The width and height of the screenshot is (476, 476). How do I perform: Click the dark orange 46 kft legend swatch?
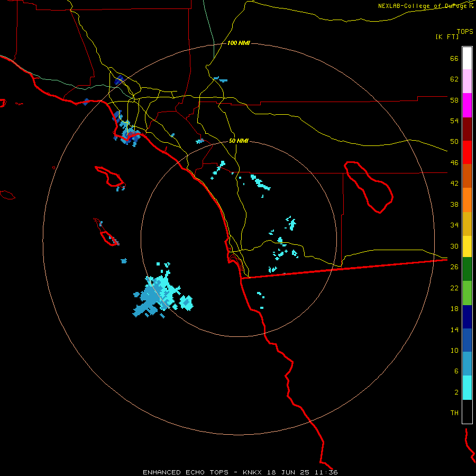pos(467,176)
